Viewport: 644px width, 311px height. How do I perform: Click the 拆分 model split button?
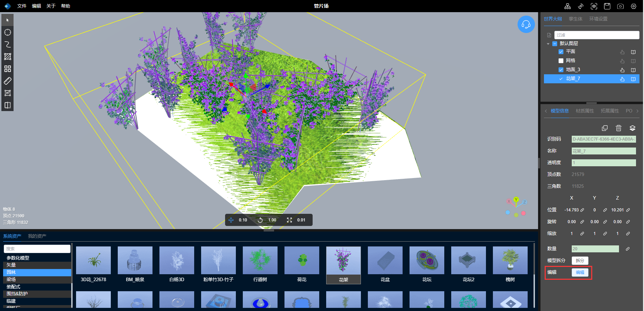pos(580,261)
